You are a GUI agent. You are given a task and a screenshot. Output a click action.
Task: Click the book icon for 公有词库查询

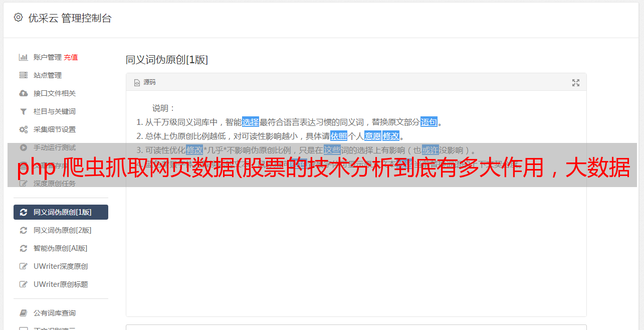(x=23, y=313)
